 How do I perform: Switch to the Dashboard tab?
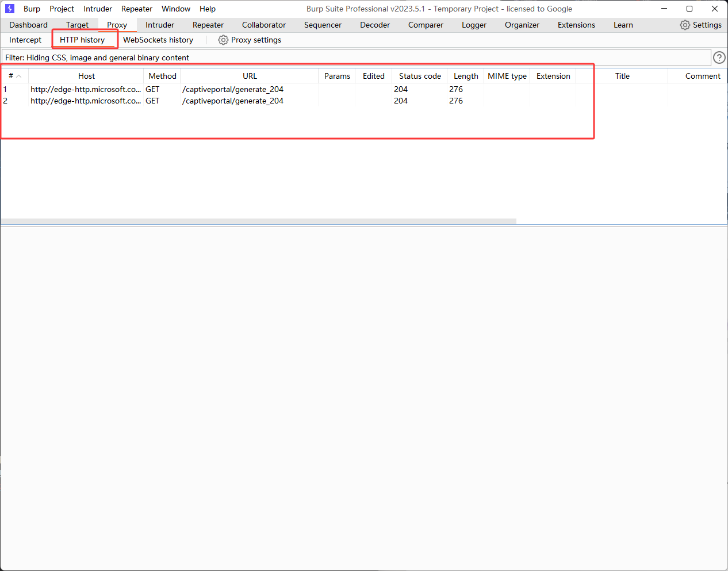click(28, 25)
